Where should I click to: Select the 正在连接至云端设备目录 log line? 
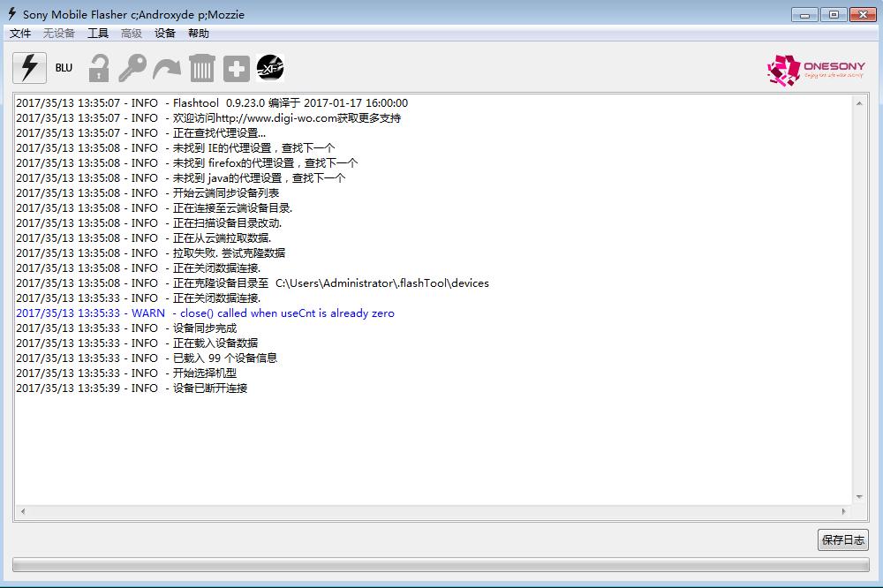tap(155, 207)
